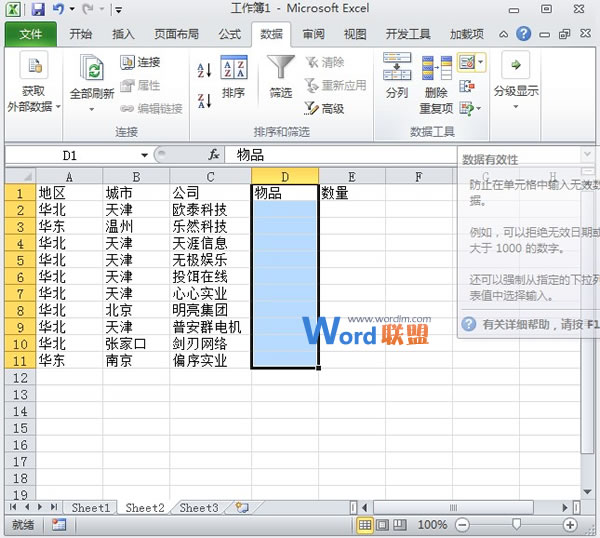Image resolution: width=600 pixels, height=538 pixels.
Task: Switch to Insert (插入) tab
Action: [123, 34]
